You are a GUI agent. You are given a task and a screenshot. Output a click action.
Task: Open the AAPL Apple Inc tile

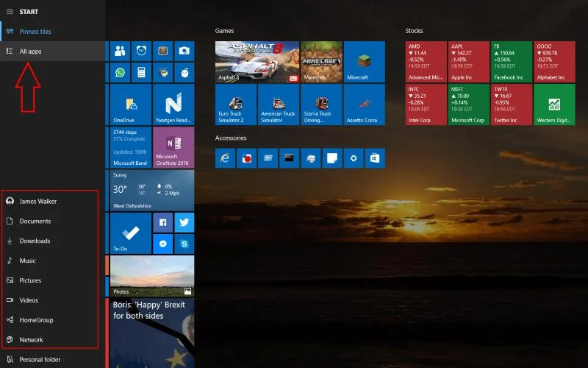click(x=469, y=62)
